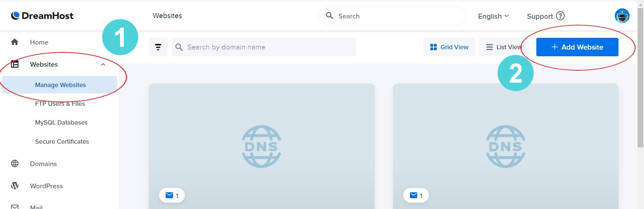Open FTP Users & Files
This screenshot has height=209, width=644.
point(60,104)
